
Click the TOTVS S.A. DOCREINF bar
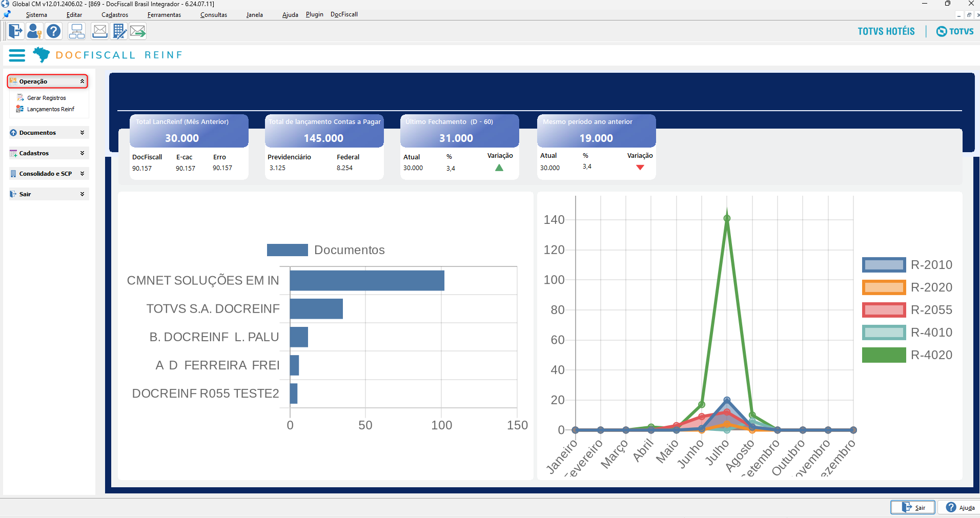tap(316, 309)
